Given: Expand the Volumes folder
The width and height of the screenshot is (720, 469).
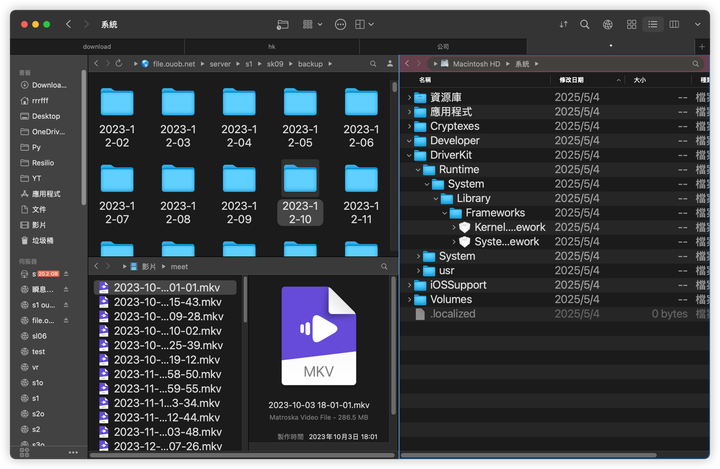Looking at the screenshot, I should 409,299.
